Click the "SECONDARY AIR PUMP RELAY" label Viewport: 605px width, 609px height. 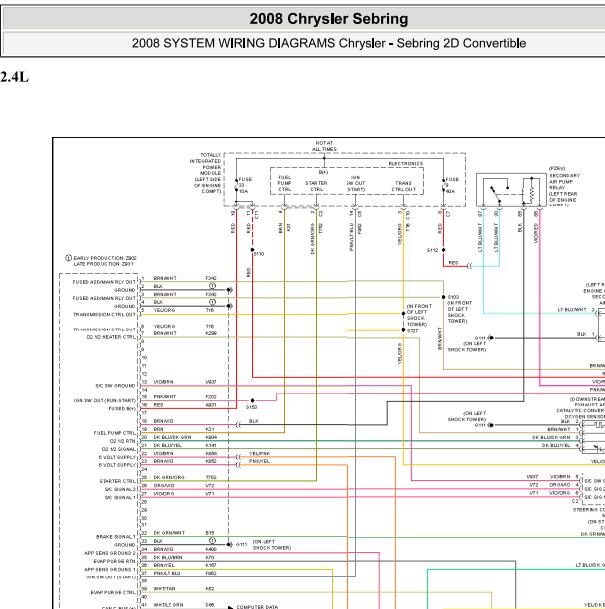click(x=564, y=186)
